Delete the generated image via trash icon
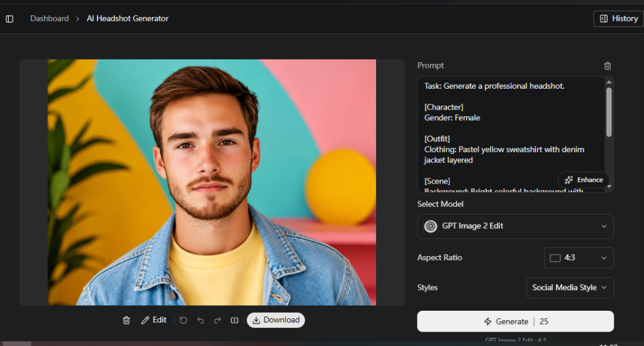This screenshot has height=346, width=644. pos(126,320)
